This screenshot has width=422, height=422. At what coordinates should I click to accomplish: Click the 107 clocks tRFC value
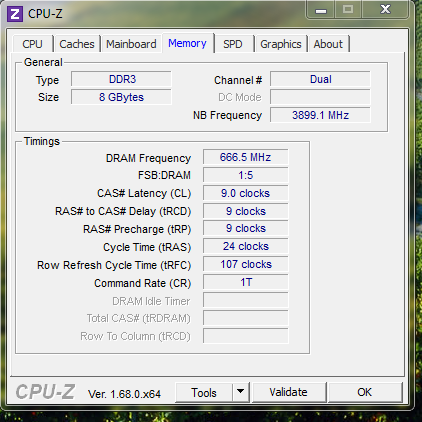246,264
